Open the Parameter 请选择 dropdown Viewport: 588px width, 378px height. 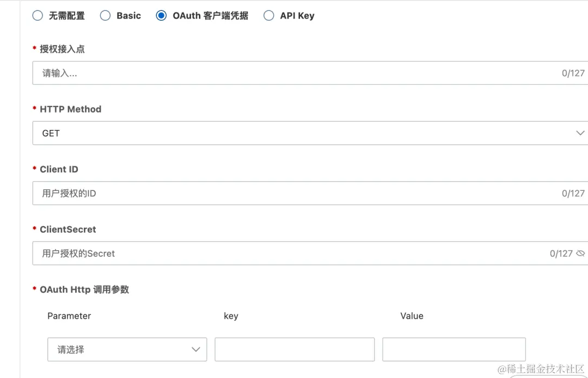coord(127,350)
